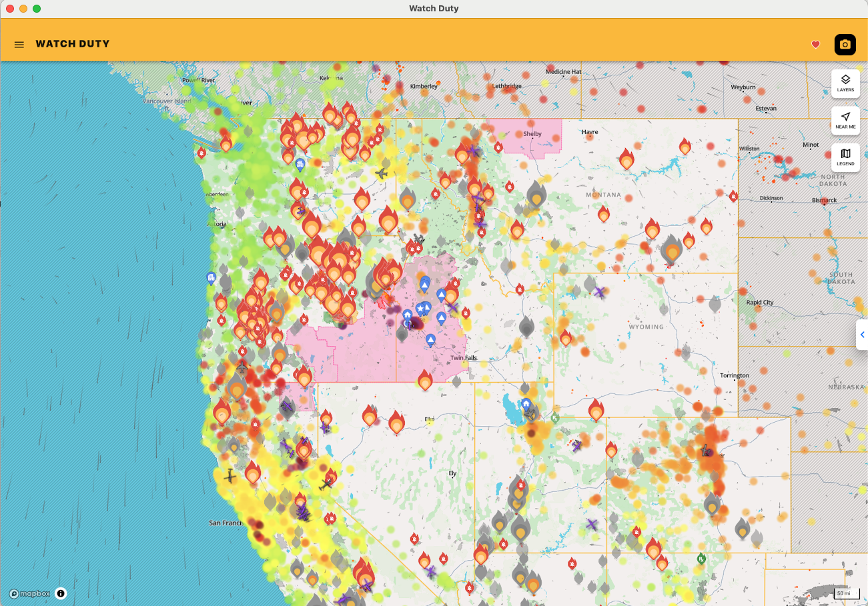Click the Shelby label in the pink zone
Screen dimensions: 868x606
532,134
